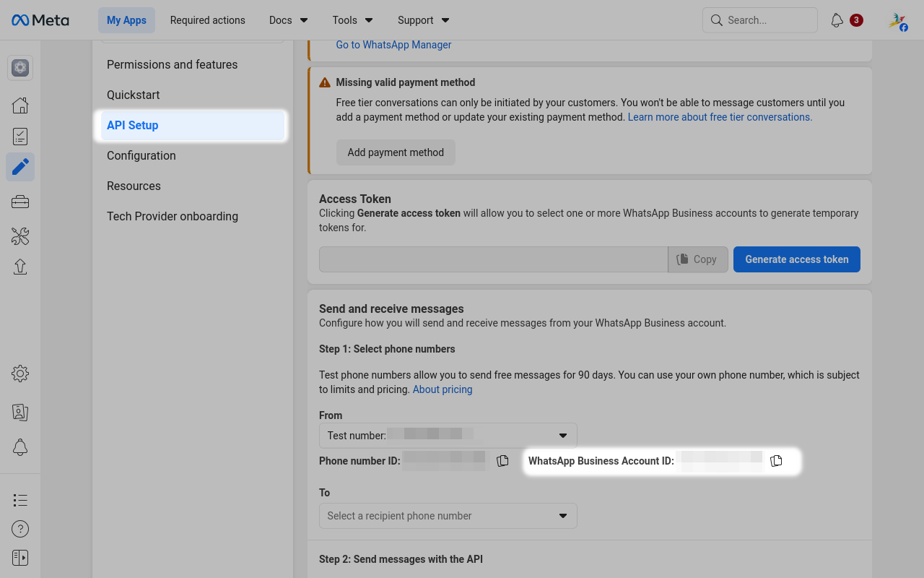Click the Send and receive messages heading
Image resolution: width=924 pixels, height=578 pixels.
click(391, 309)
